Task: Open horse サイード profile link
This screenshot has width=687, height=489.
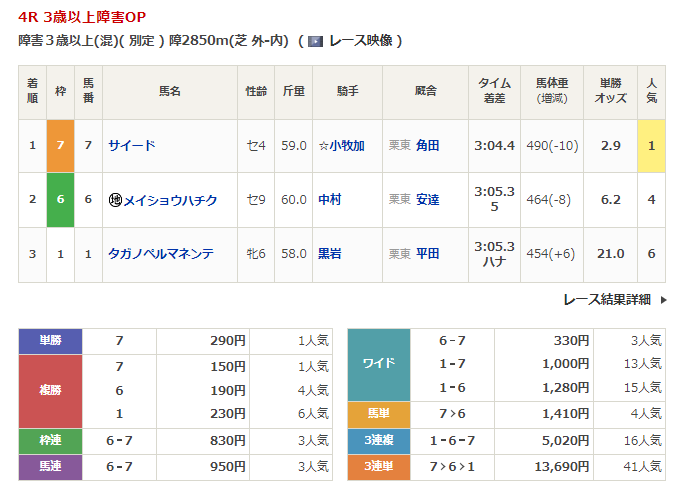Action: (x=132, y=146)
